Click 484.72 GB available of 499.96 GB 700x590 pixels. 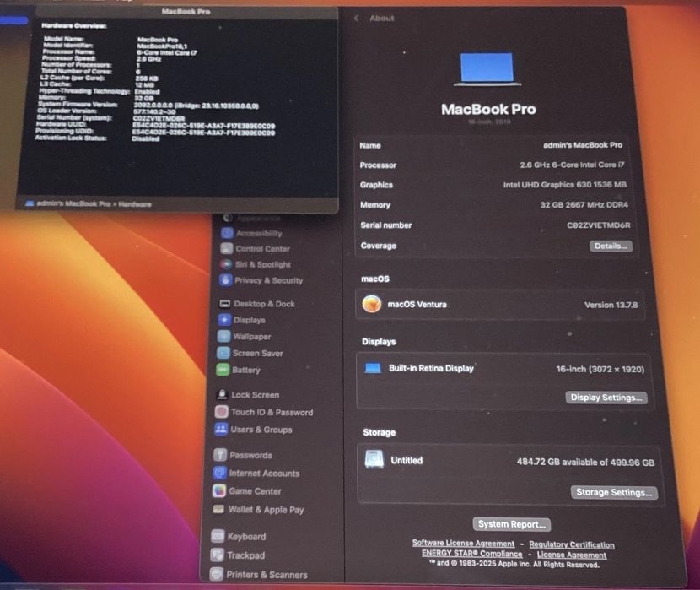585,463
